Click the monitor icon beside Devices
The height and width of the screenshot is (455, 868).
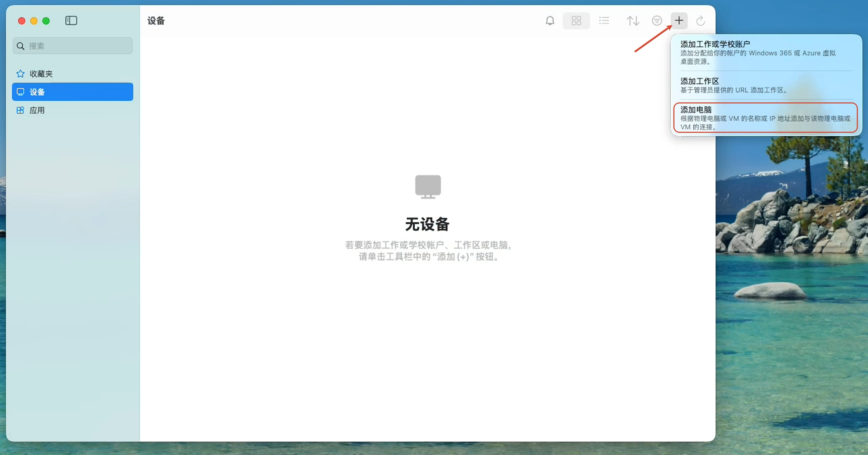coord(21,92)
